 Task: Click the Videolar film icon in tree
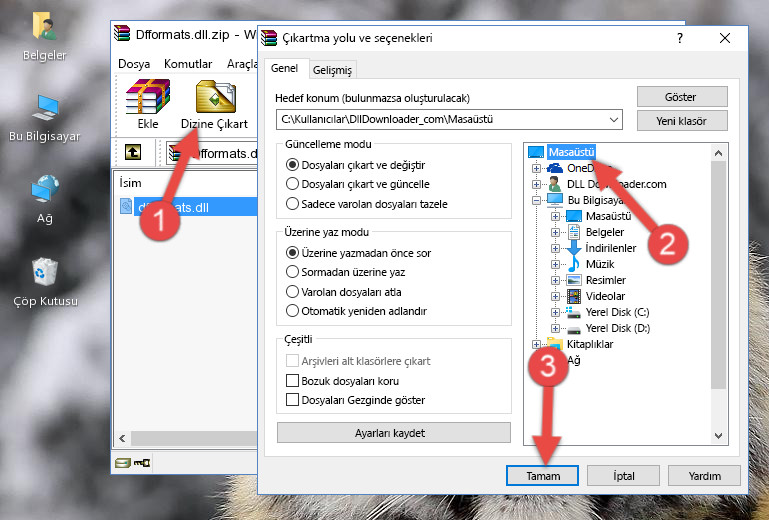coord(574,296)
